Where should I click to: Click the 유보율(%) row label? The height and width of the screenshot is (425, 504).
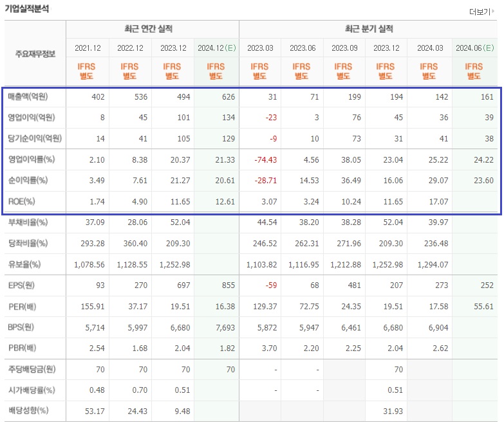pyautogui.click(x=24, y=264)
